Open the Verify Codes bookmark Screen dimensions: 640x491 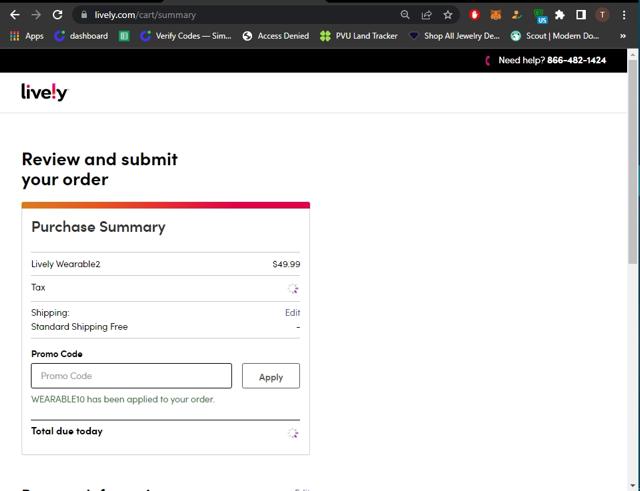click(x=185, y=36)
